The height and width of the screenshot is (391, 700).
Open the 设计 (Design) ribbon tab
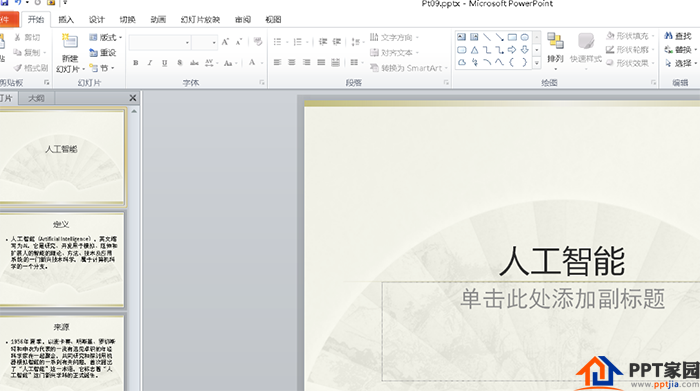pyautogui.click(x=96, y=20)
